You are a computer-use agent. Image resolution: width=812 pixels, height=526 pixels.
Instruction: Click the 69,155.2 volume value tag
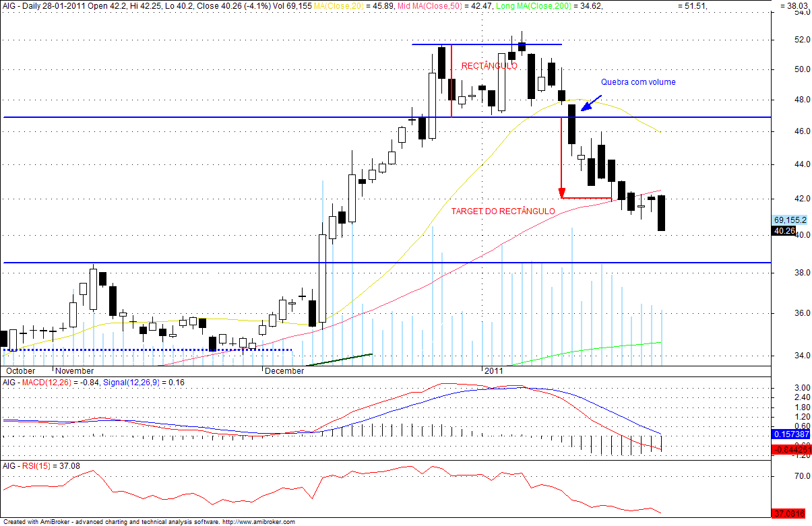coord(790,220)
